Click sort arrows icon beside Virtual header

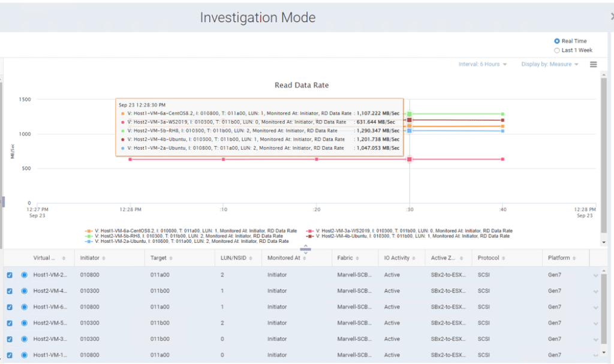[x=64, y=258]
